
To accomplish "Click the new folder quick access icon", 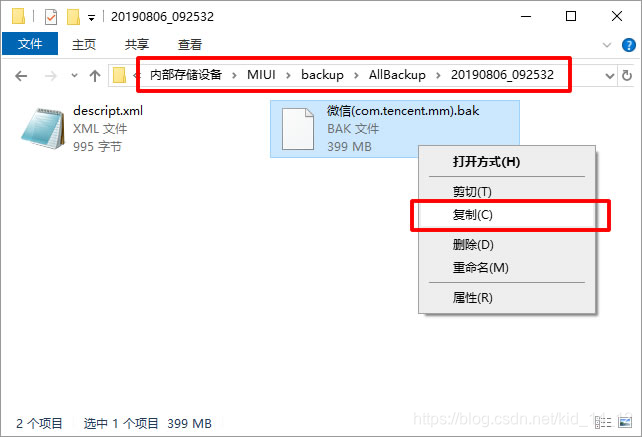I will 73,17.
